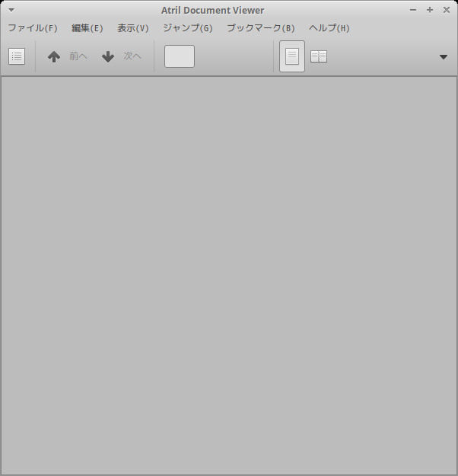Screen dimensions: 458x476
Task: Click the 次へ next page label
Action: pos(132,56)
